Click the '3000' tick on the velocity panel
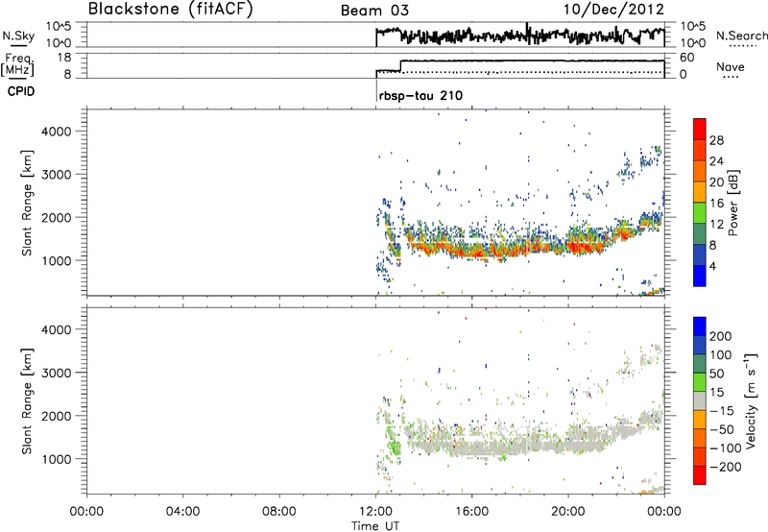 click(x=56, y=373)
